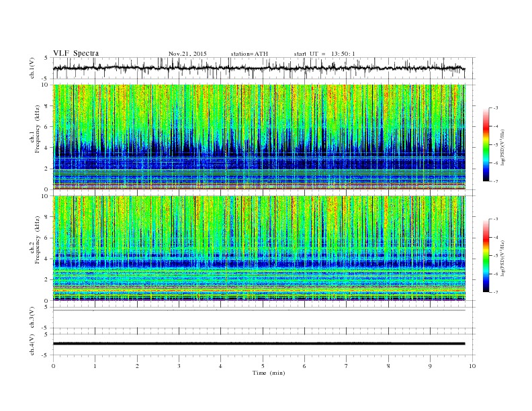
Task: Click the ch.4 thick black signal trace
Action: (259, 344)
